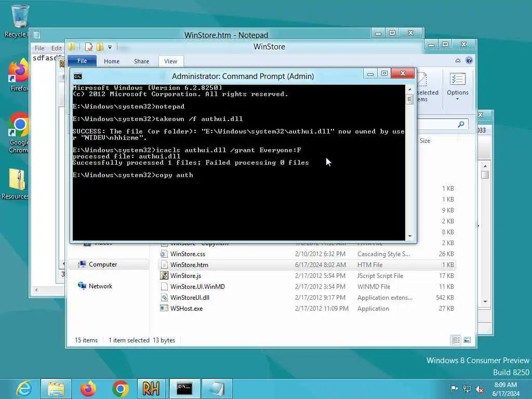Open Google Chrome desktop shortcut
This screenshot has width=532, height=399.
click(18, 126)
